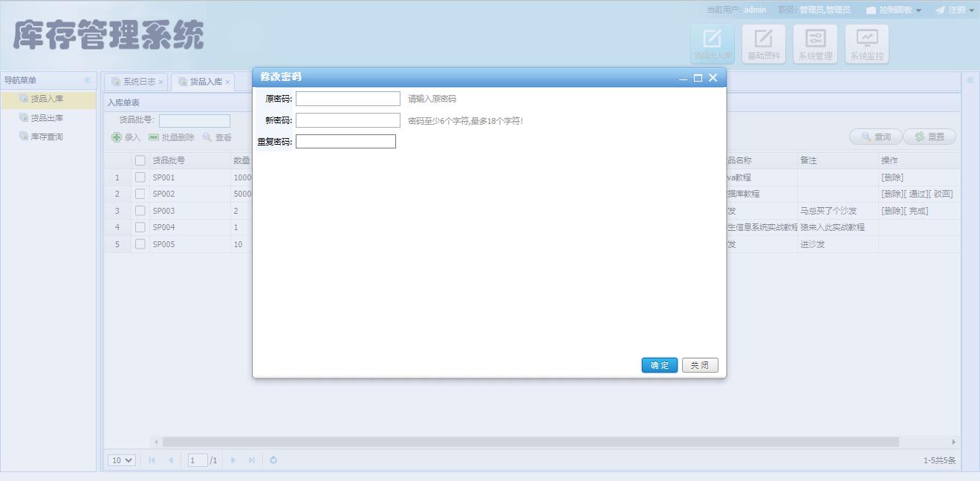Viewport: 980px width, 481px height.
Task: Go to the first page of the grid
Action: click(x=152, y=460)
